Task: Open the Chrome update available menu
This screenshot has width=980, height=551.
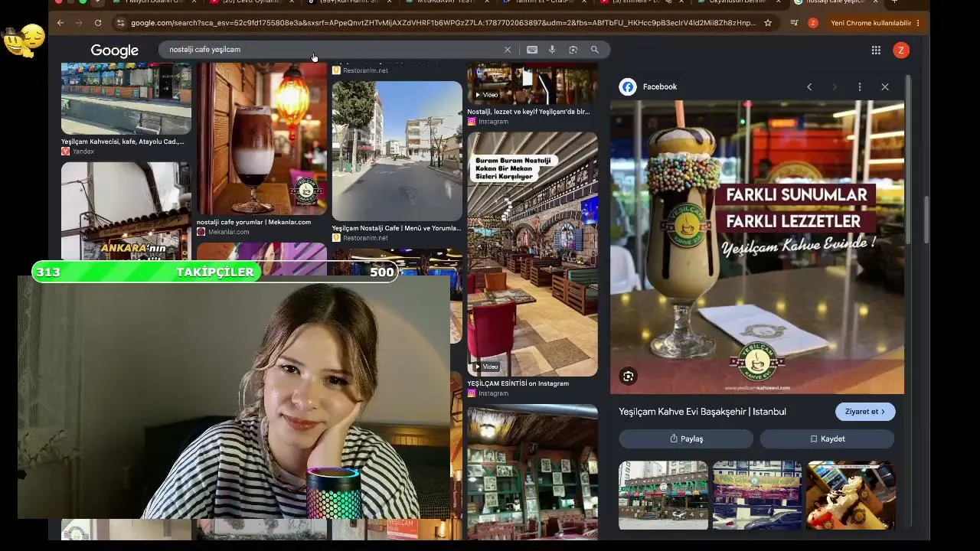Action: click(x=875, y=23)
